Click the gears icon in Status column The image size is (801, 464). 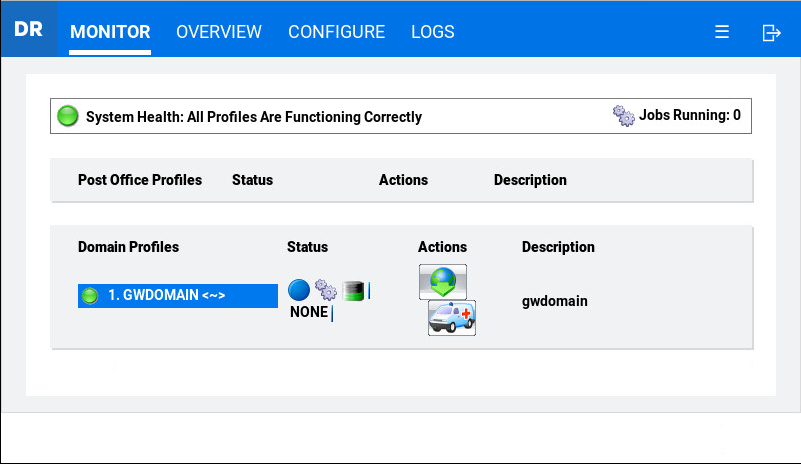point(326,290)
